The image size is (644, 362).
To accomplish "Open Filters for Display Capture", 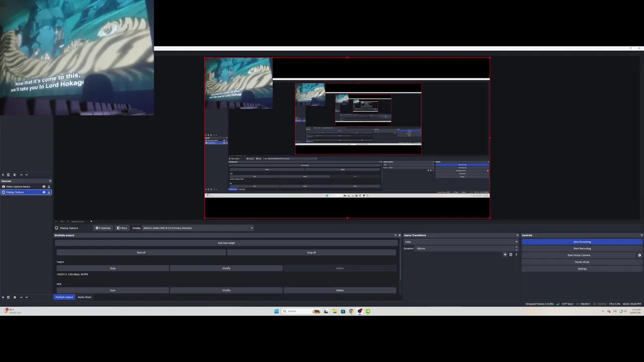I will [122, 228].
